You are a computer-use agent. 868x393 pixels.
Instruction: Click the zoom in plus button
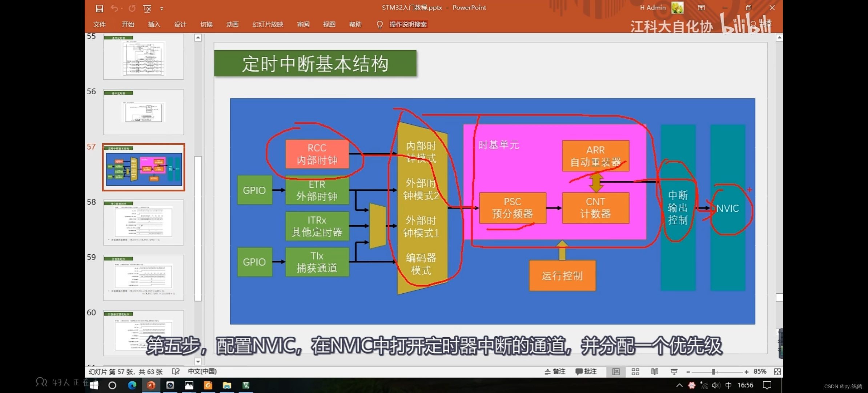coord(746,372)
